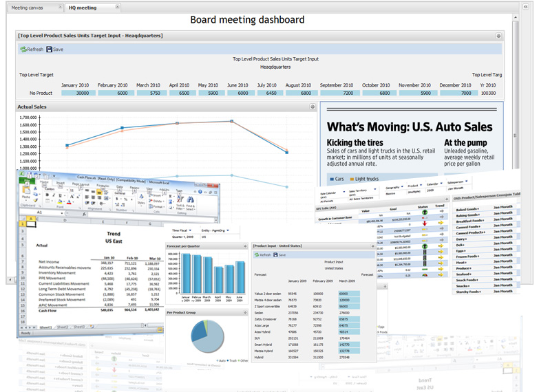Open the settings gear of Top Level Product Sales panel
The width and height of the screenshot is (539, 392).
498,36
